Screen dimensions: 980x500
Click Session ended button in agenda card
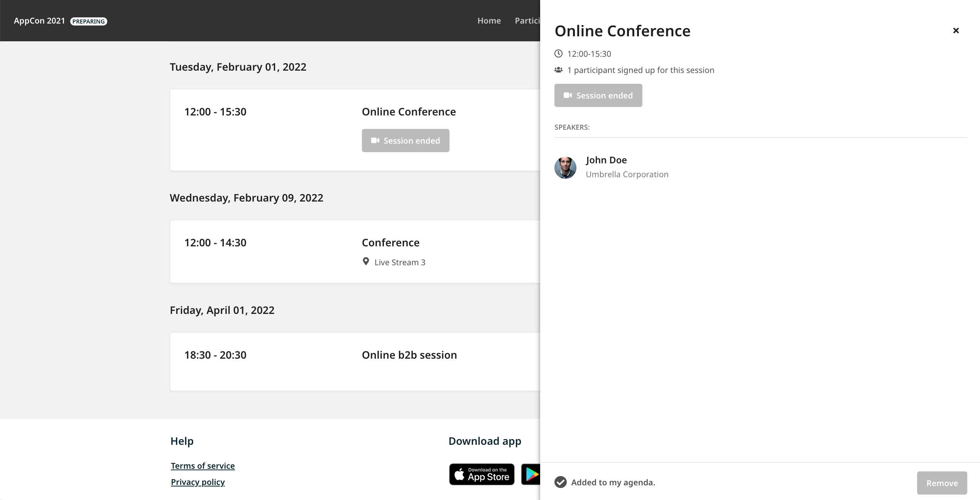406,141
